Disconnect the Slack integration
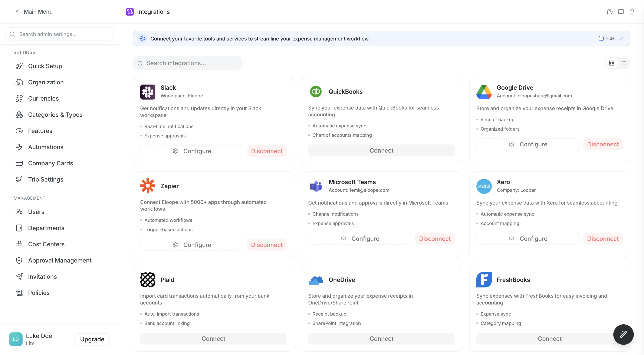The width and height of the screenshot is (644, 355). (266, 151)
